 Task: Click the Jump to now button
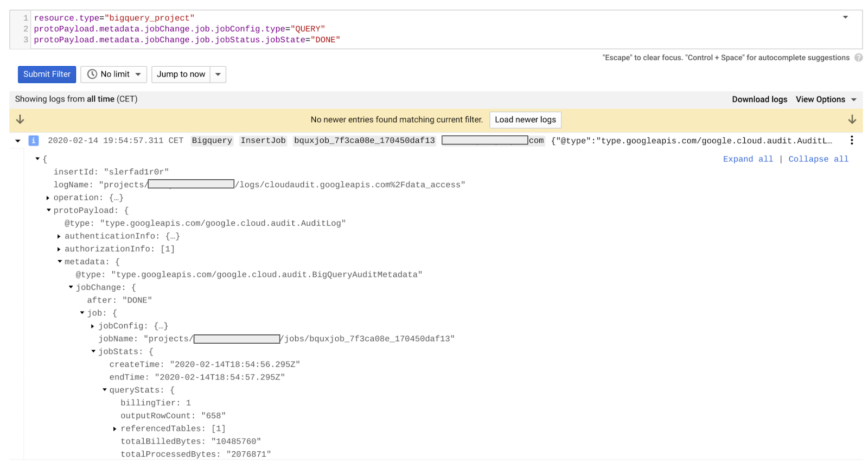181,74
